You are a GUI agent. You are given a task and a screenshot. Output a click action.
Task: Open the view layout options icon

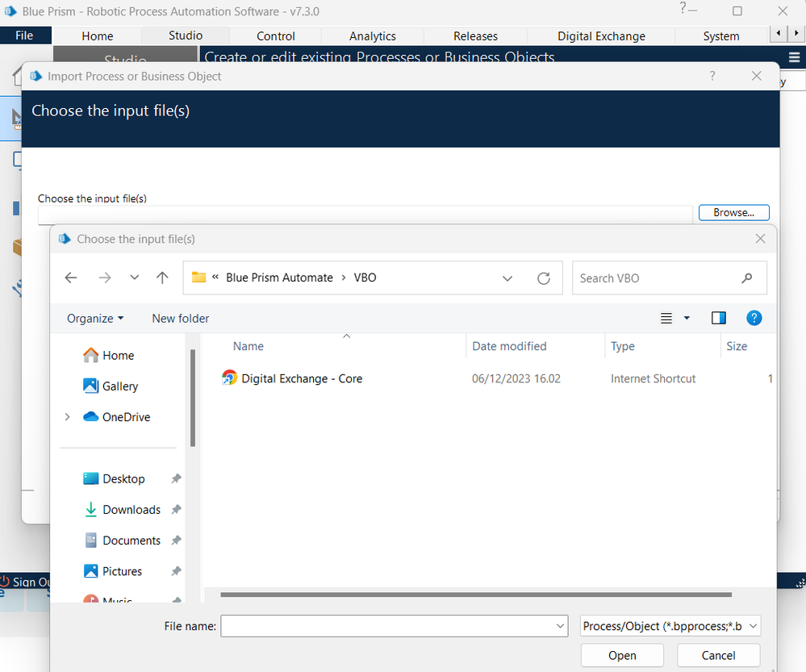tap(667, 318)
